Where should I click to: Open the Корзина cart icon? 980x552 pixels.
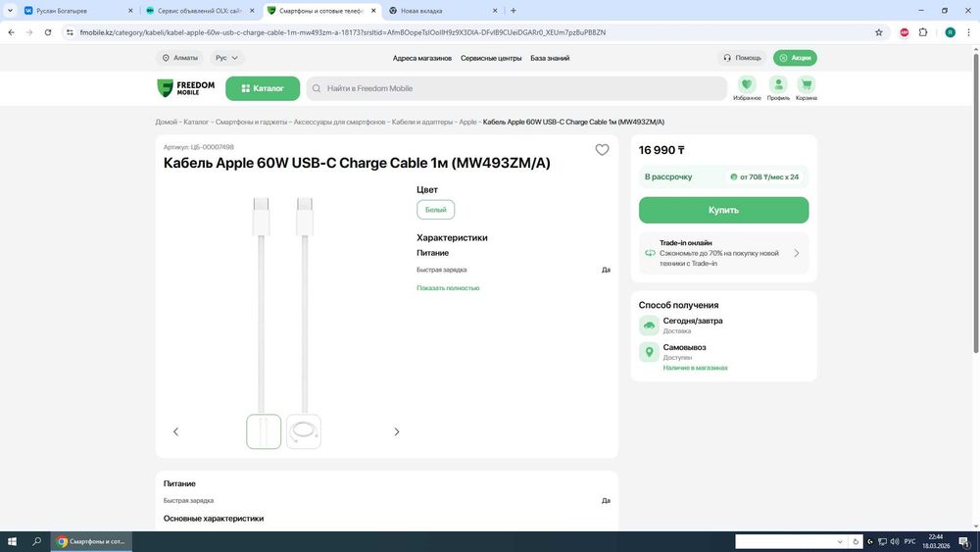807,88
